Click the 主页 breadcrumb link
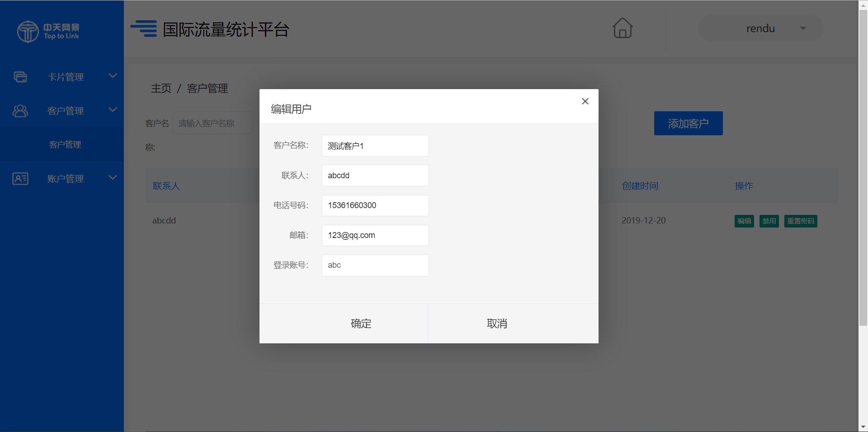This screenshot has height=432, width=868. pyautogui.click(x=161, y=88)
